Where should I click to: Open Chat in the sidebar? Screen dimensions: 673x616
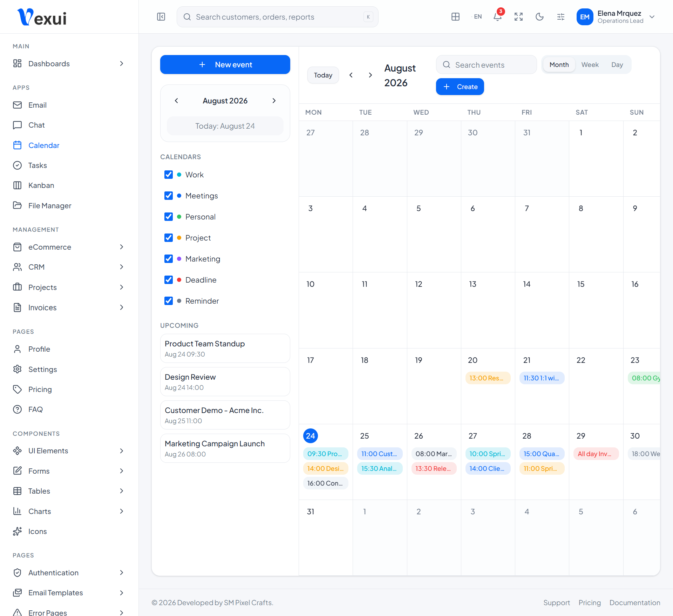(69, 125)
